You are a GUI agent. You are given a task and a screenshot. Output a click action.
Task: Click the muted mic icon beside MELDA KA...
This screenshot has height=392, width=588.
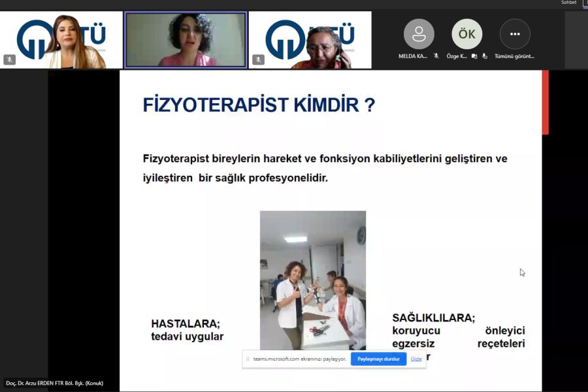pyautogui.click(x=436, y=56)
